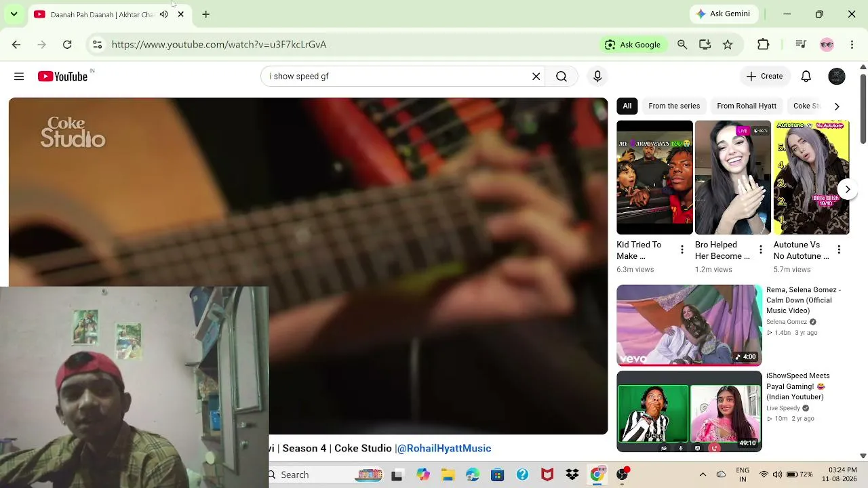Image resolution: width=868 pixels, height=488 pixels.
Task: Select the All filter chip
Action: pyautogui.click(x=627, y=106)
